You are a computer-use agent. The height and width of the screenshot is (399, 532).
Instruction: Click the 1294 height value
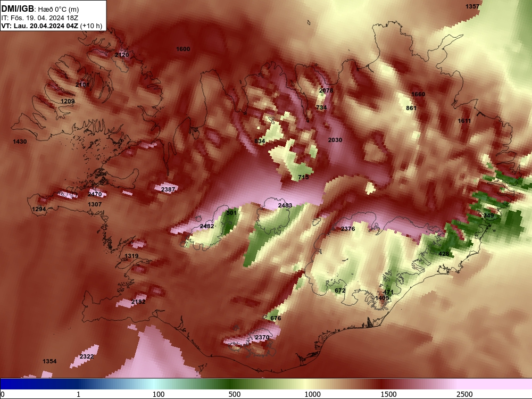pos(39,209)
